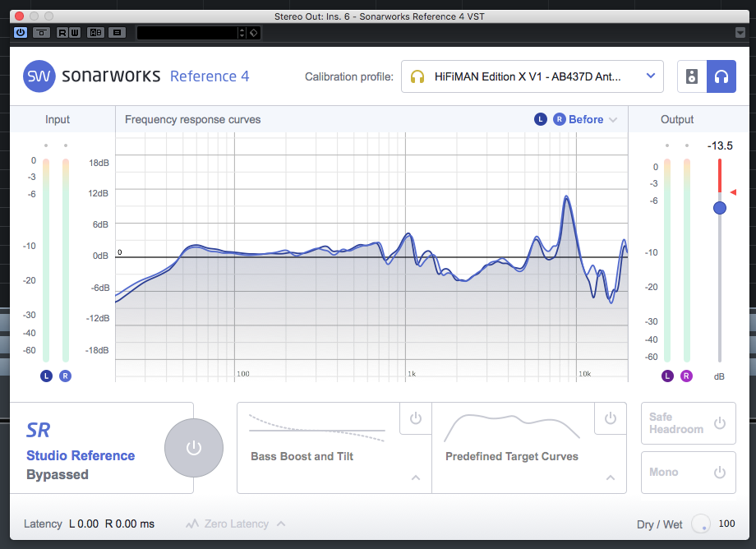Click the Bass Boost and Tilt curve preview
The image size is (756, 549).
(x=316, y=427)
